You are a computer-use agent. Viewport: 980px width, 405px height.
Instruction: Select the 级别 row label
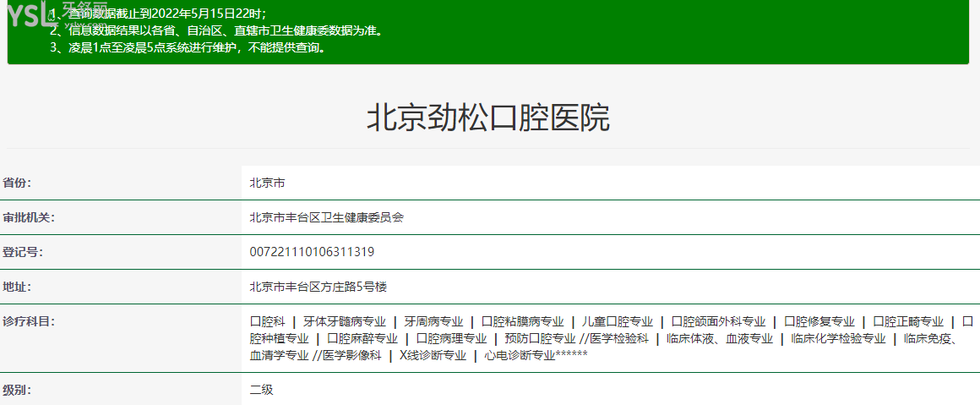(x=17, y=389)
